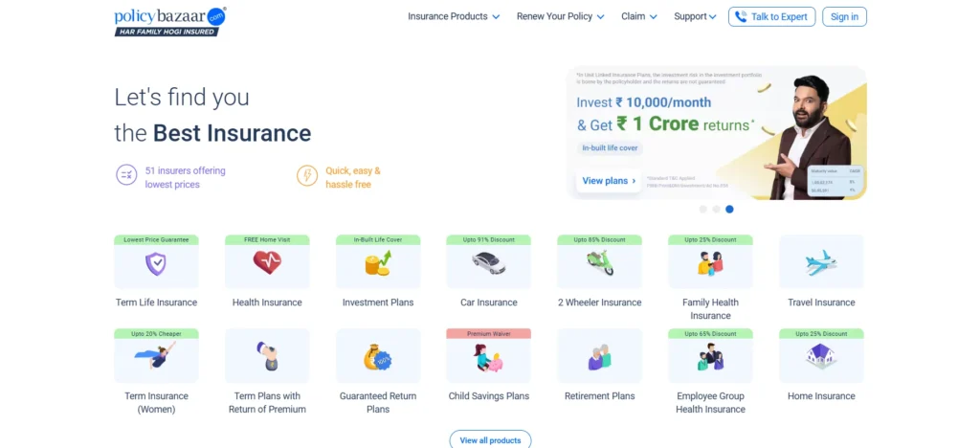Click the Upto 20% Cheaper tag
The image size is (980, 448).
pyautogui.click(x=156, y=334)
